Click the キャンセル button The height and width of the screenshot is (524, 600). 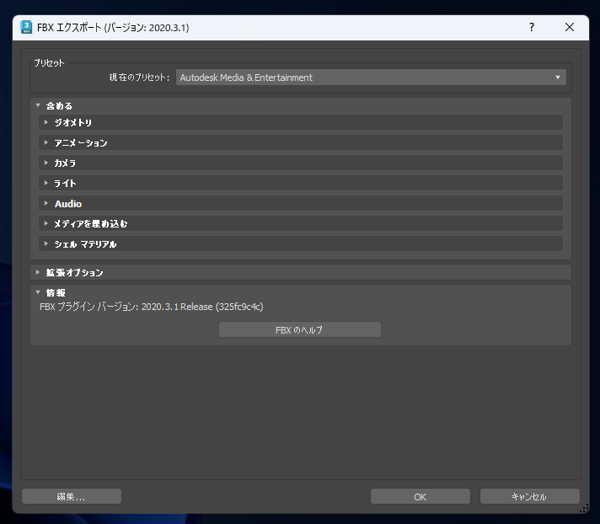[x=530, y=496]
